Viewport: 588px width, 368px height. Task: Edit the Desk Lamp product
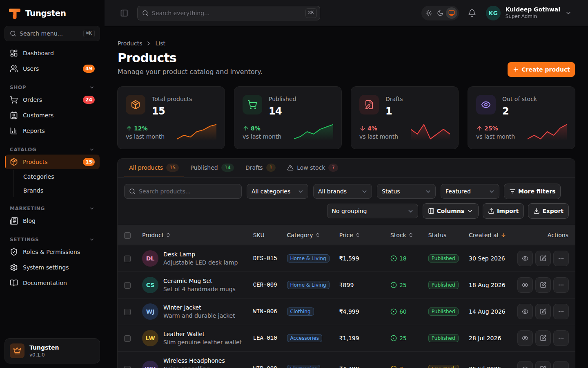tap(543, 258)
